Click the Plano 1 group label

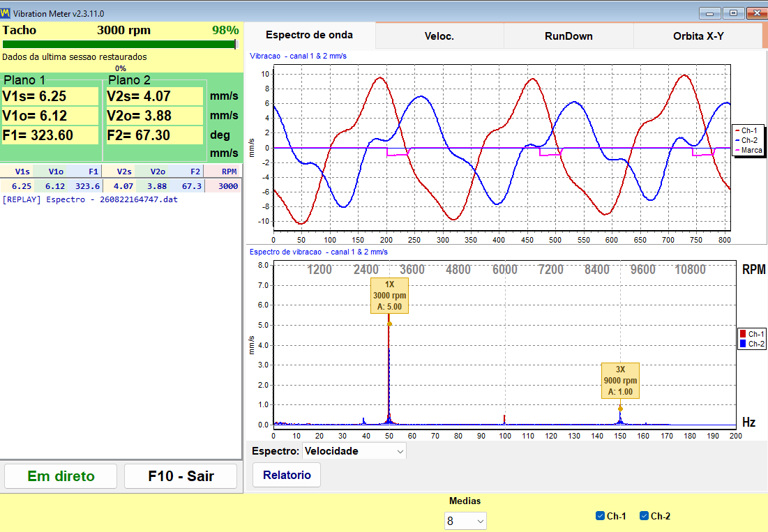(24, 79)
